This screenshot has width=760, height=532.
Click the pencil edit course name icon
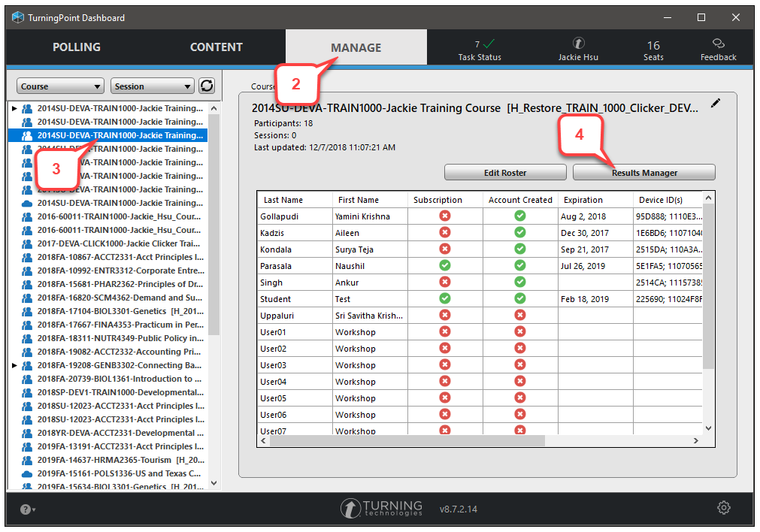(716, 103)
